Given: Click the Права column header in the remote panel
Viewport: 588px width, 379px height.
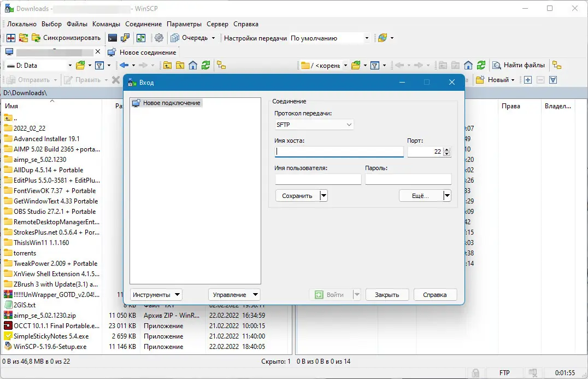Looking at the screenshot, I should 520,106.
